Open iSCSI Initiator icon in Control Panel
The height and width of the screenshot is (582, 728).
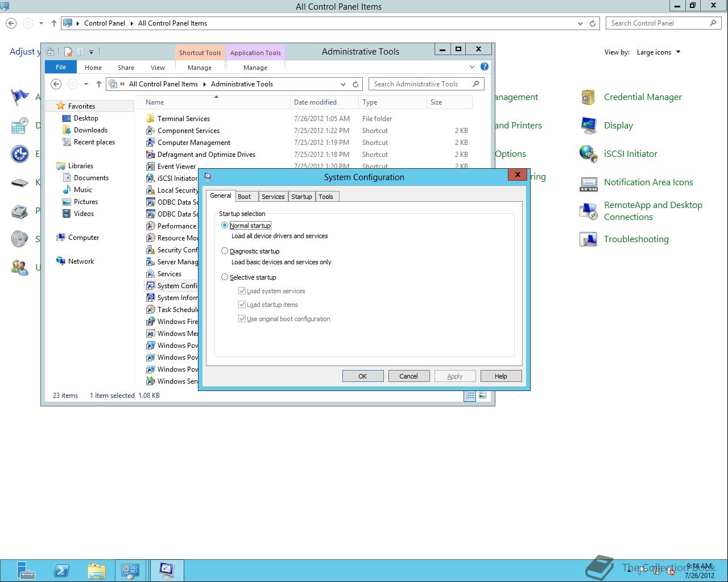tap(588, 154)
